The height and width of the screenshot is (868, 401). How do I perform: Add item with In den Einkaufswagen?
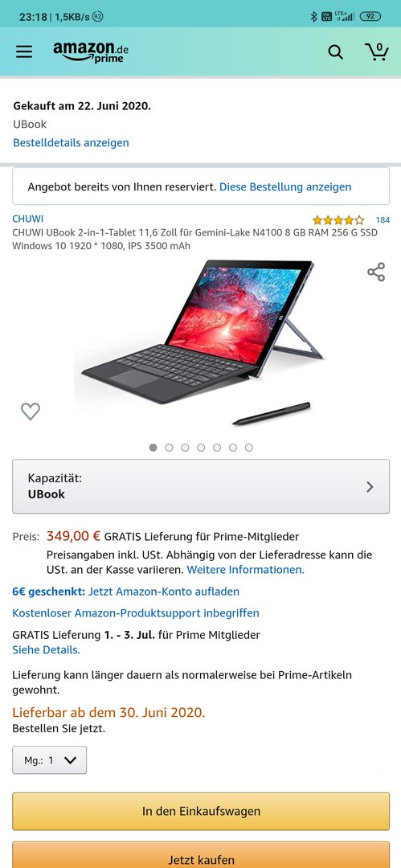[201, 811]
